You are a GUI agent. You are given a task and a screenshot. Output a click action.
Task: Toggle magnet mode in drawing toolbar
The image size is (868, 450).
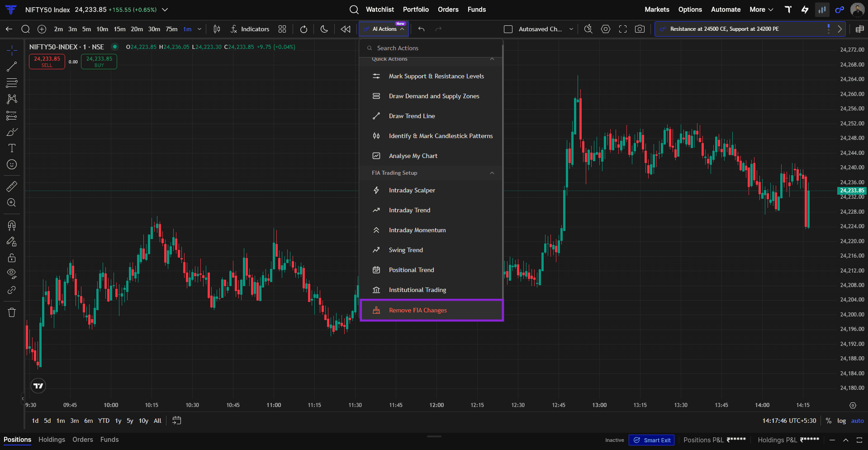(x=12, y=225)
